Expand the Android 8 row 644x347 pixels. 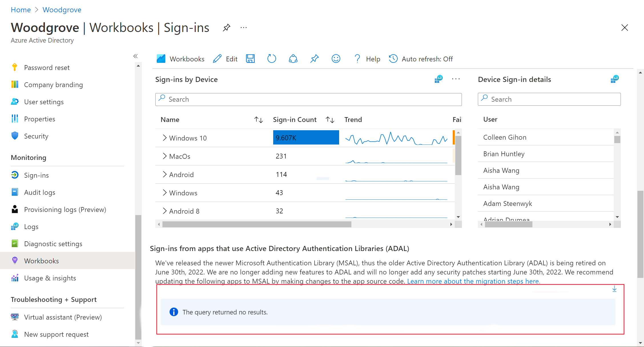[164, 211]
